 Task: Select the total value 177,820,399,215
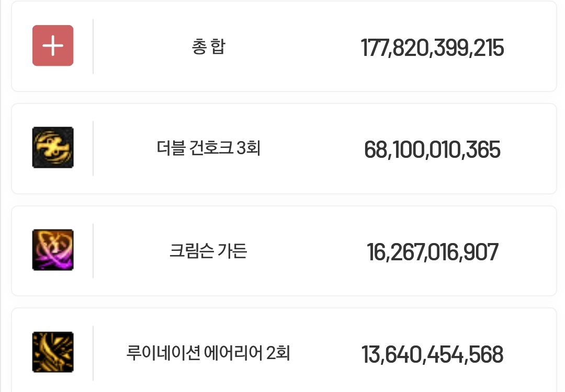433,48
